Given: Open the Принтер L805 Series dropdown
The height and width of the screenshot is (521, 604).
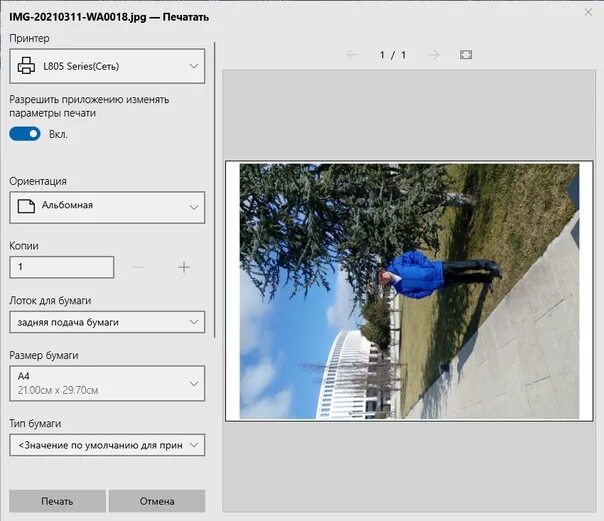Looking at the screenshot, I should 107,66.
